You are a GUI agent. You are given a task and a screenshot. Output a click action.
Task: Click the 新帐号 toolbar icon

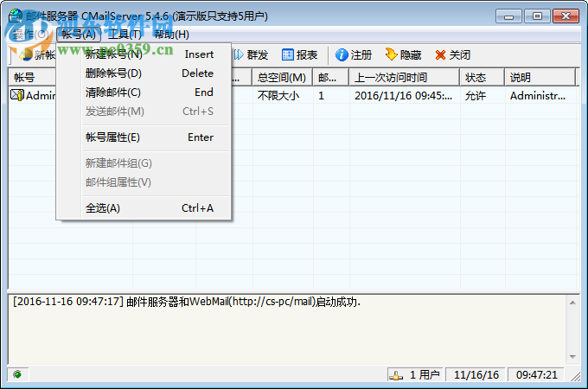(26, 55)
